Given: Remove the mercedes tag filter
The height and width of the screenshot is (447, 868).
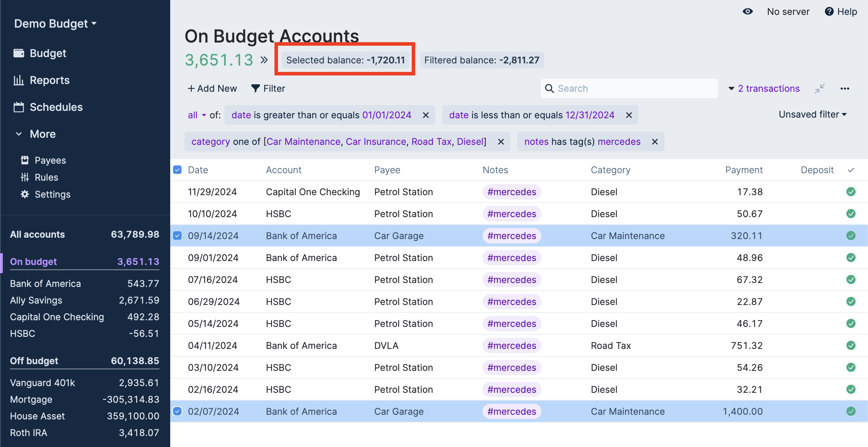Looking at the screenshot, I should pyautogui.click(x=655, y=142).
